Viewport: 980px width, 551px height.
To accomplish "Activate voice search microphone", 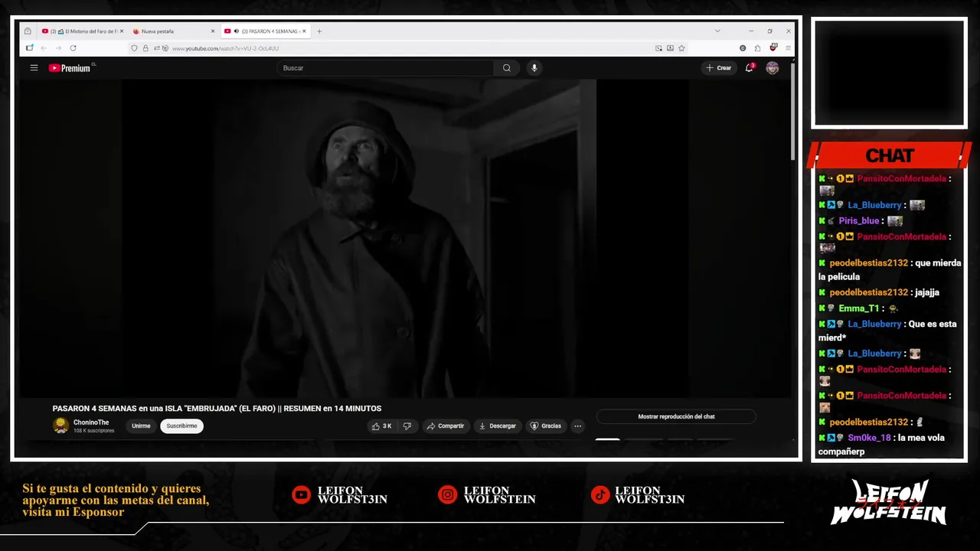I will coord(534,68).
